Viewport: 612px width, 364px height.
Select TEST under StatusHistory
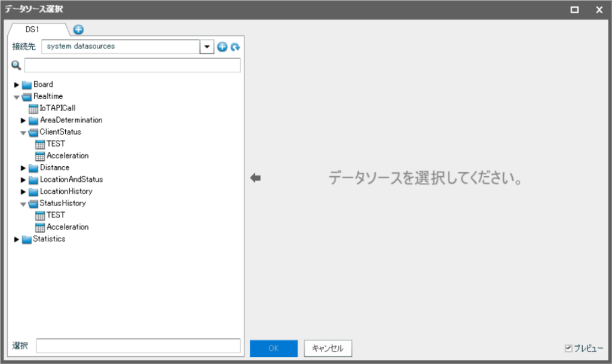[x=56, y=215]
